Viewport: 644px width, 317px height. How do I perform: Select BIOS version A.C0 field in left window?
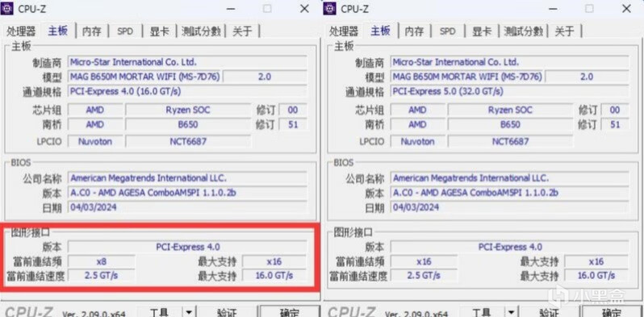click(187, 193)
